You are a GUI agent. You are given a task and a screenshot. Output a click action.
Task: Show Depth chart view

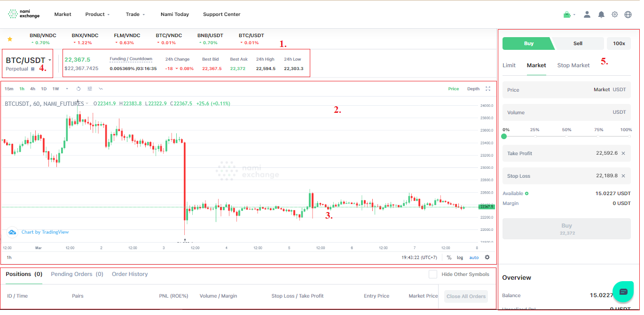473,89
